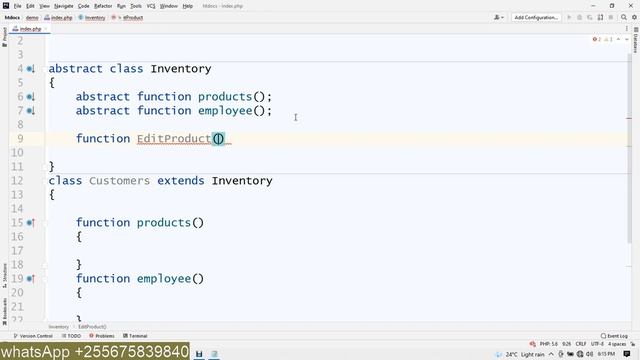Open the user account dropdown
The width and height of the screenshot is (640, 360).
[499, 18]
